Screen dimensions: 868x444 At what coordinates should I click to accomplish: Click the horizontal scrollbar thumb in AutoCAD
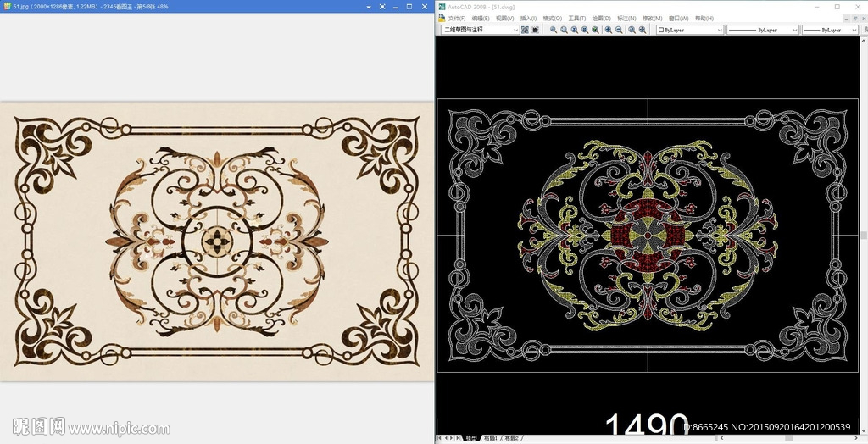789,438
